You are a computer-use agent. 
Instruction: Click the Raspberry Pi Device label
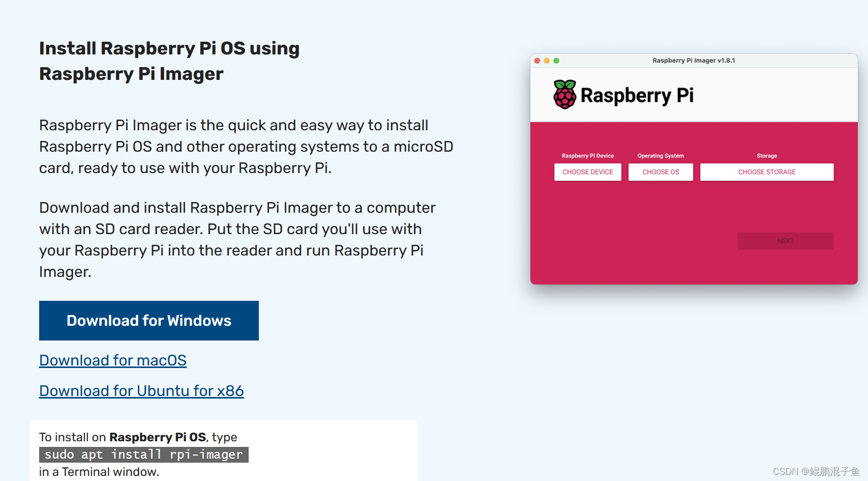coord(588,156)
